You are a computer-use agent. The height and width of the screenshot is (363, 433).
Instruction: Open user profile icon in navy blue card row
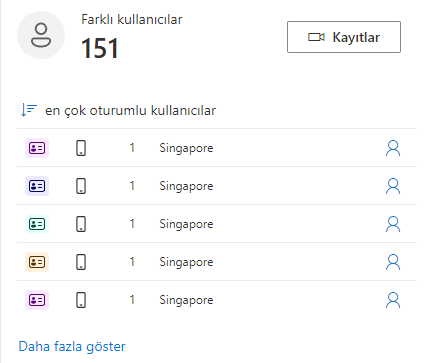click(393, 186)
